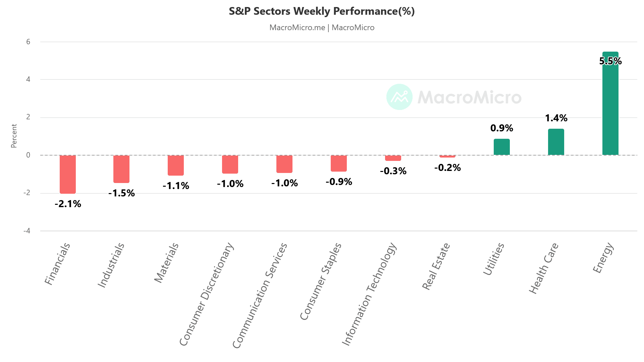
Task: Click the chart title text
Action: 322,11
